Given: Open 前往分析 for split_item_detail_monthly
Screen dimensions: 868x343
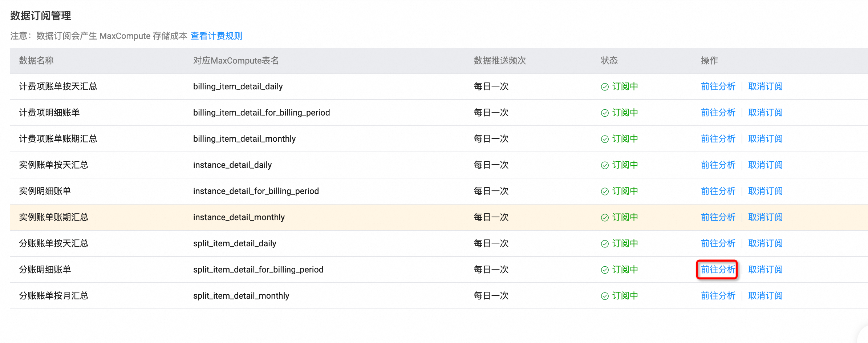Looking at the screenshot, I should (x=718, y=296).
